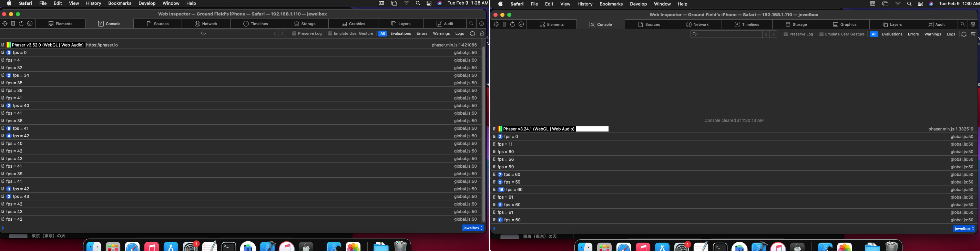The image size is (980, 252).
Task: Open device settings icon in left Web Inspector
Action: tap(13, 23)
